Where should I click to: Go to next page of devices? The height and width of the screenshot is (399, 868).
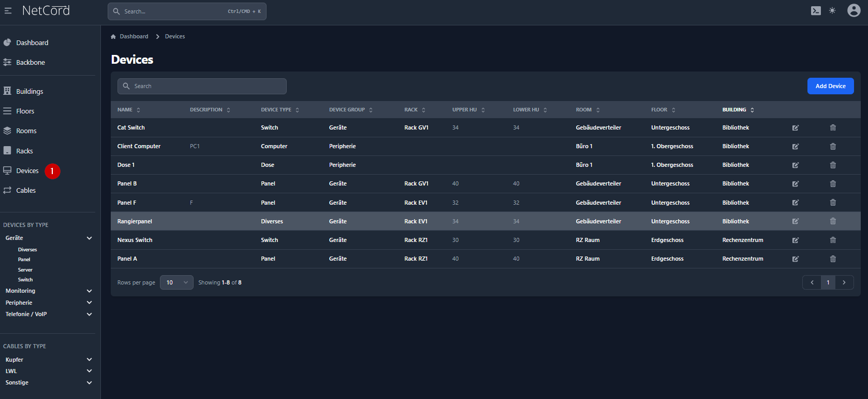click(844, 282)
